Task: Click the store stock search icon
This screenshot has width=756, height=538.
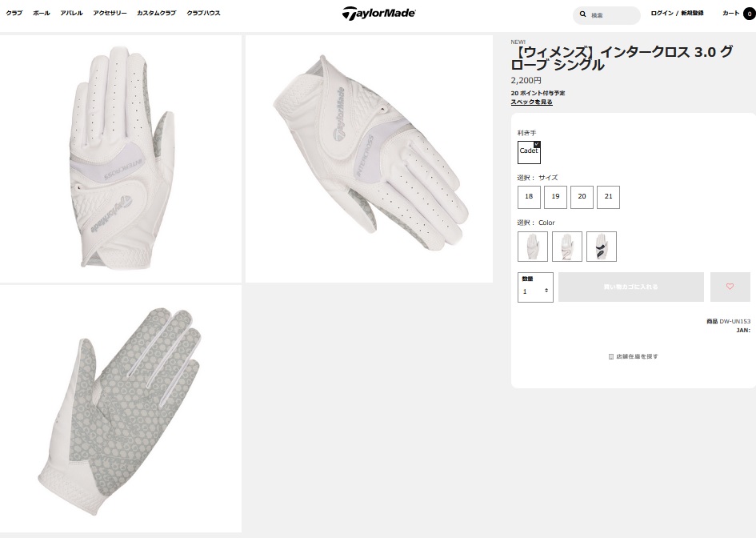Action: [611, 356]
